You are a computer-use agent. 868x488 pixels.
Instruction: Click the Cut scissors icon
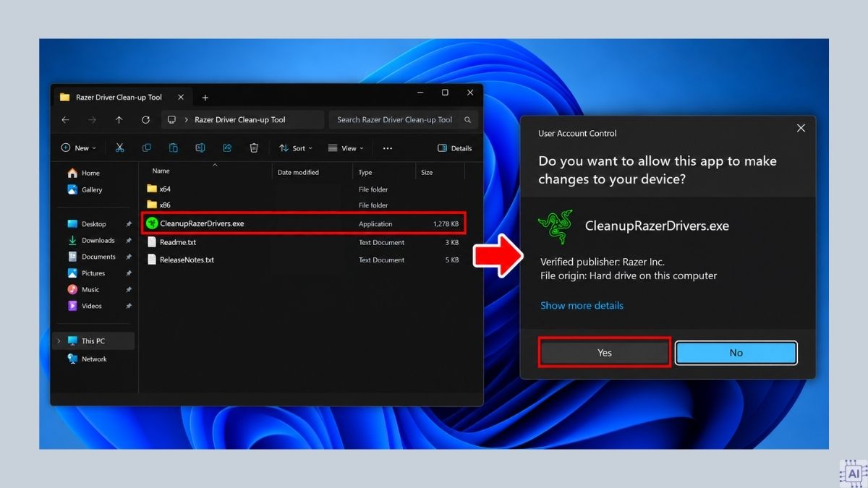pos(120,148)
